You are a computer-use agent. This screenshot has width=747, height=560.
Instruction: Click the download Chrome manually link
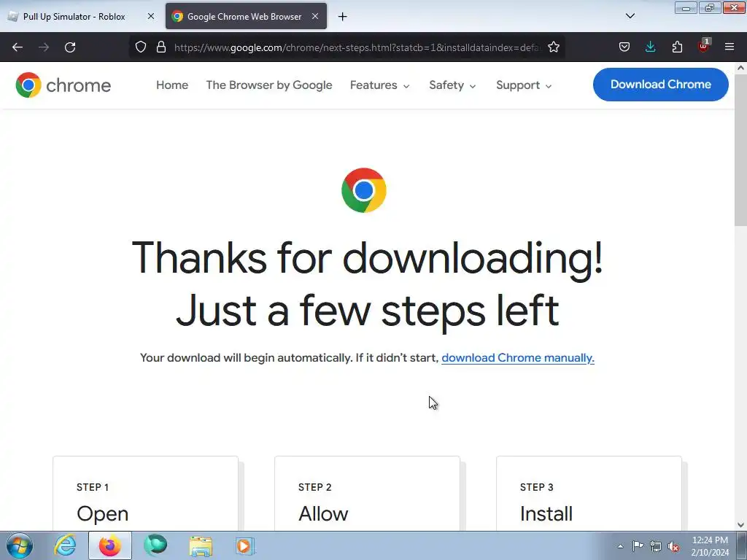[x=518, y=357]
